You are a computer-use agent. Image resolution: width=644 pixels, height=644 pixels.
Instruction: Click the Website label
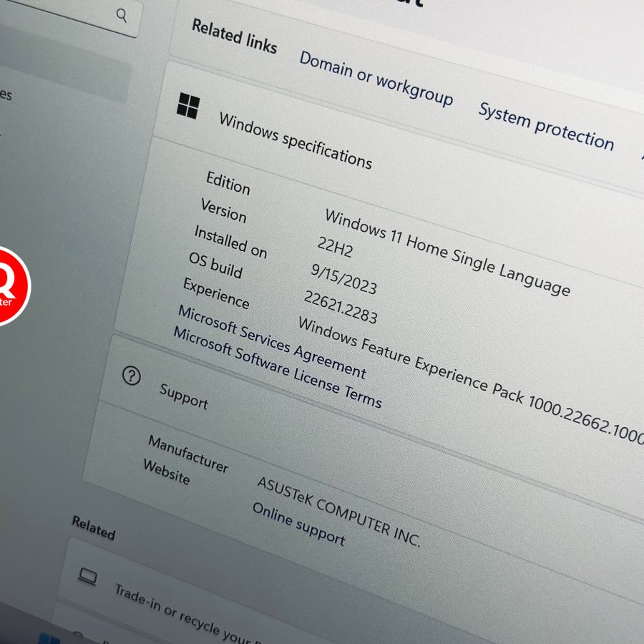166,472
